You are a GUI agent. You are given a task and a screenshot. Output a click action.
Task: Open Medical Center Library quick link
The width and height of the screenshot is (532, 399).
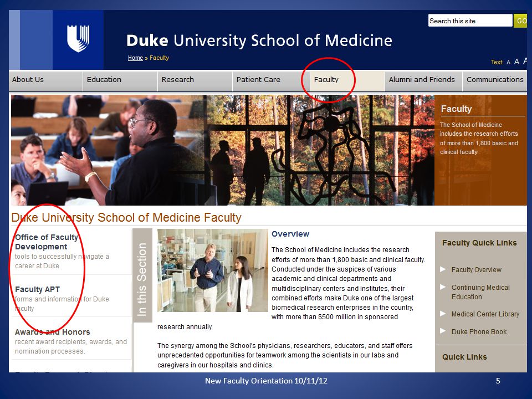[485, 314]
